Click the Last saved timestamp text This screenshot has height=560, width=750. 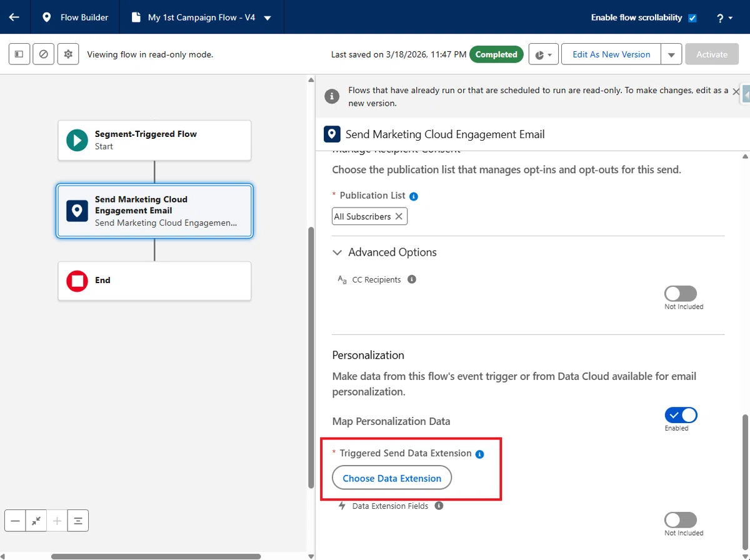pos(399,54)
